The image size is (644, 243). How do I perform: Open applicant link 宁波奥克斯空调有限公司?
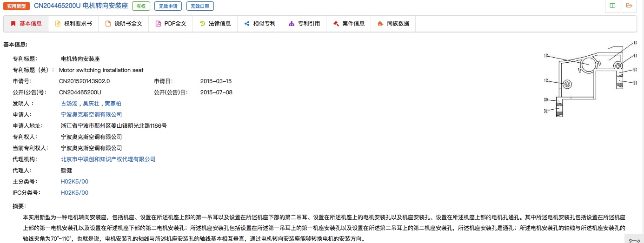tap(92, 115)
